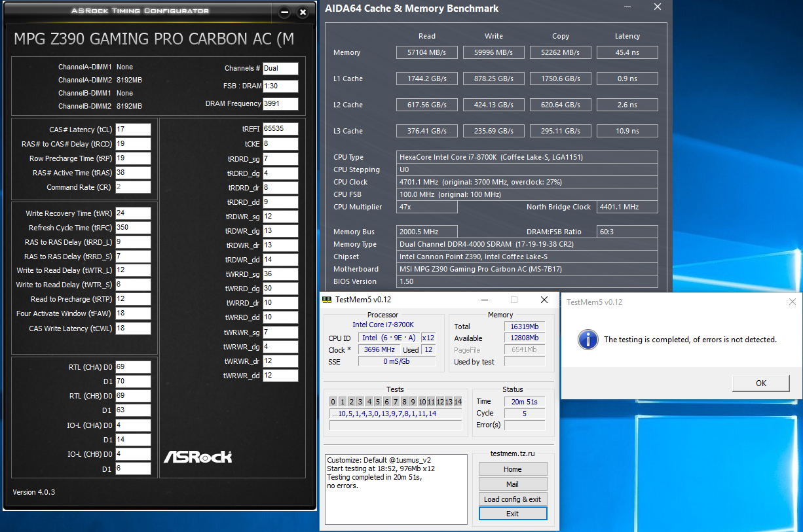Click the FSB : DRAM ratio field

click(280, 86)
